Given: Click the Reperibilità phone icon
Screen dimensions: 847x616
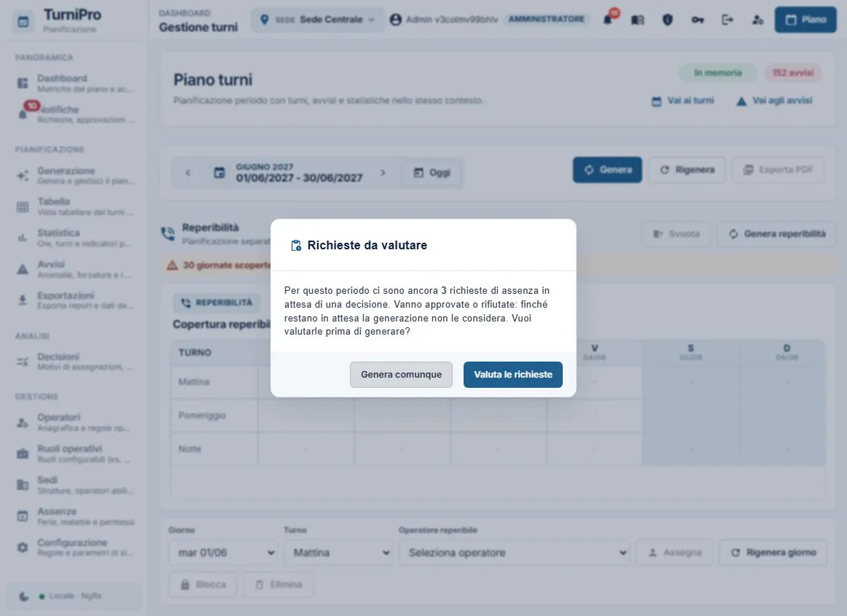Looking at the screenshot, I should (168, 233).
